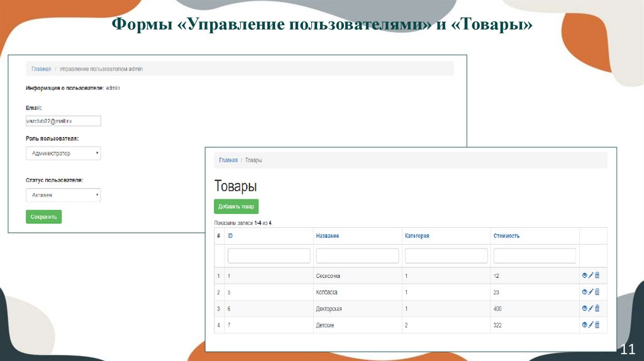Click the price value 23
Viewport: 644px width, 361px height.
[x=496, y=292]
